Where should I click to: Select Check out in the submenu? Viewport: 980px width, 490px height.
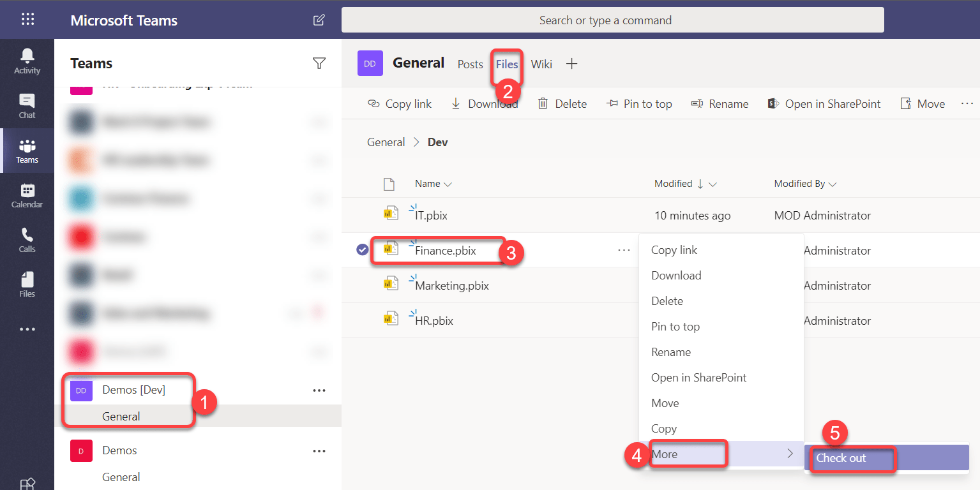tap(887, 458)
